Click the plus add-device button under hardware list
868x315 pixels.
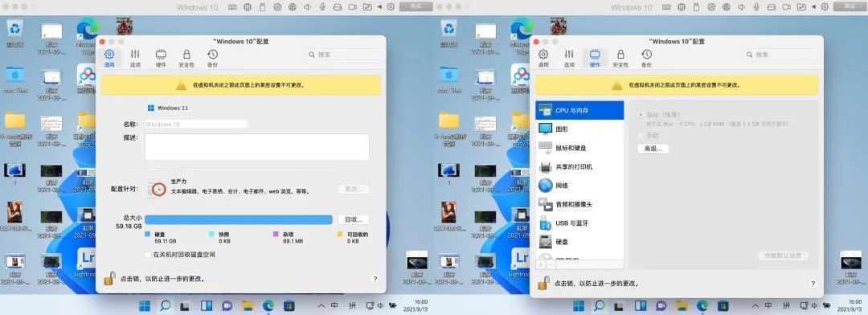click(540, 264)
